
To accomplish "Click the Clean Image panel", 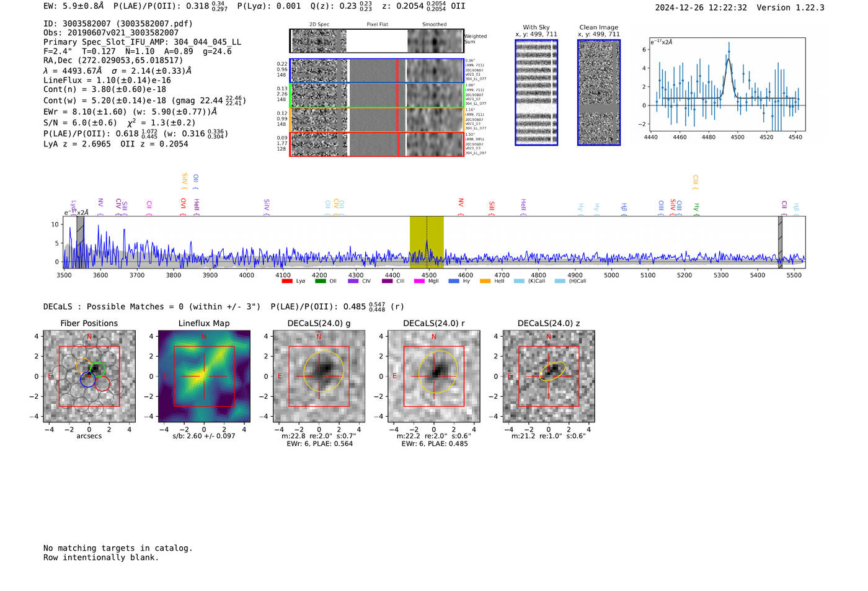I will pos(599,92).
